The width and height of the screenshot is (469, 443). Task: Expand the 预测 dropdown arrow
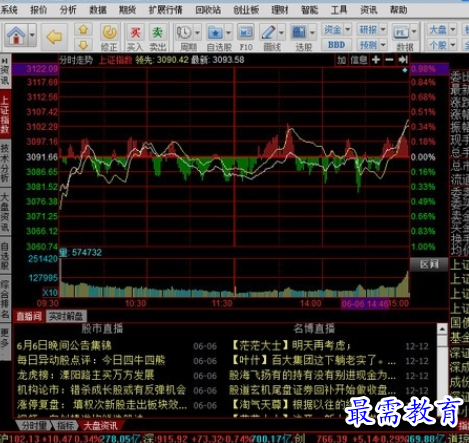[383, 44]
